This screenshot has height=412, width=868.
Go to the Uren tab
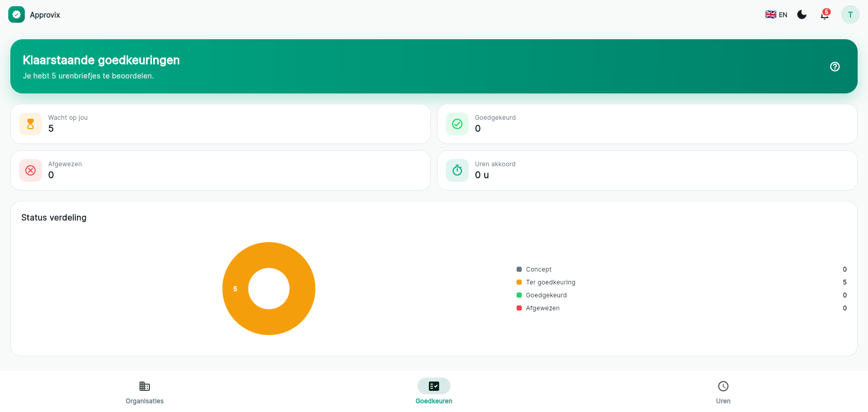[723, 392]
